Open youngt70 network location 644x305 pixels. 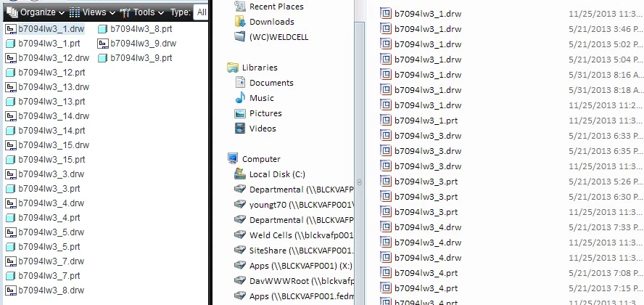[302, 205]
